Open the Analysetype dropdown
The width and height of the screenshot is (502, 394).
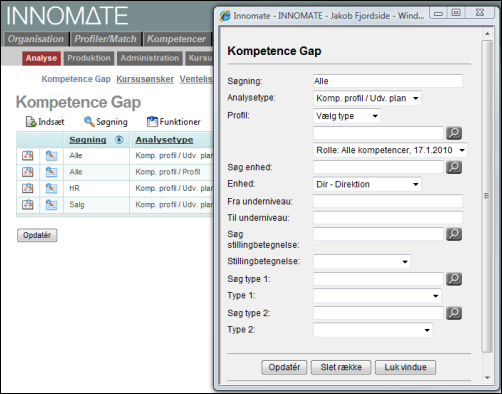367,98
